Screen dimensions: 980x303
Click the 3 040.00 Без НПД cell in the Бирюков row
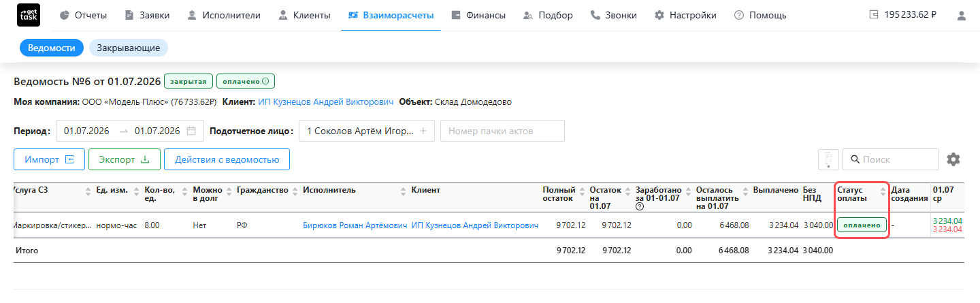(818, 225)
